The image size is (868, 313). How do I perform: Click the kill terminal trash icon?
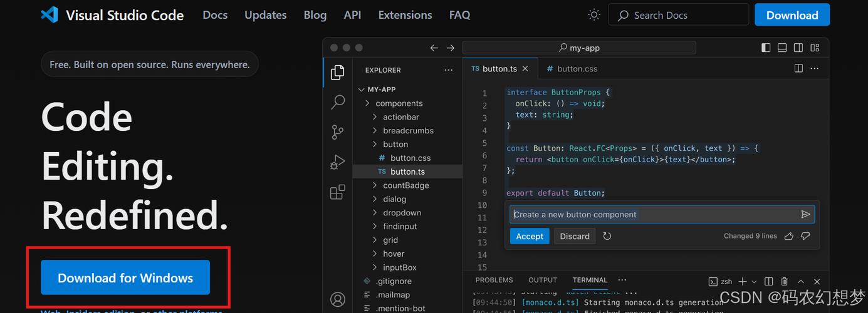(x=785, y=282)
